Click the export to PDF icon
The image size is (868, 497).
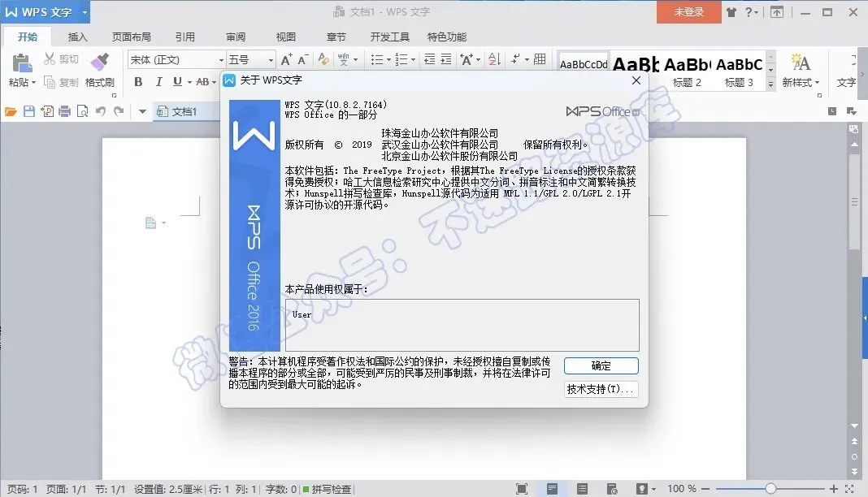click(48, 112)
